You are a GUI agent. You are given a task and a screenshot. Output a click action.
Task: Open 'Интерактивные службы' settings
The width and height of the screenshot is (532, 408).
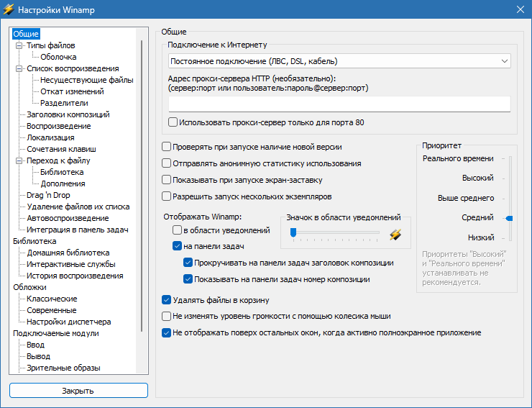[x=71, y=264]
